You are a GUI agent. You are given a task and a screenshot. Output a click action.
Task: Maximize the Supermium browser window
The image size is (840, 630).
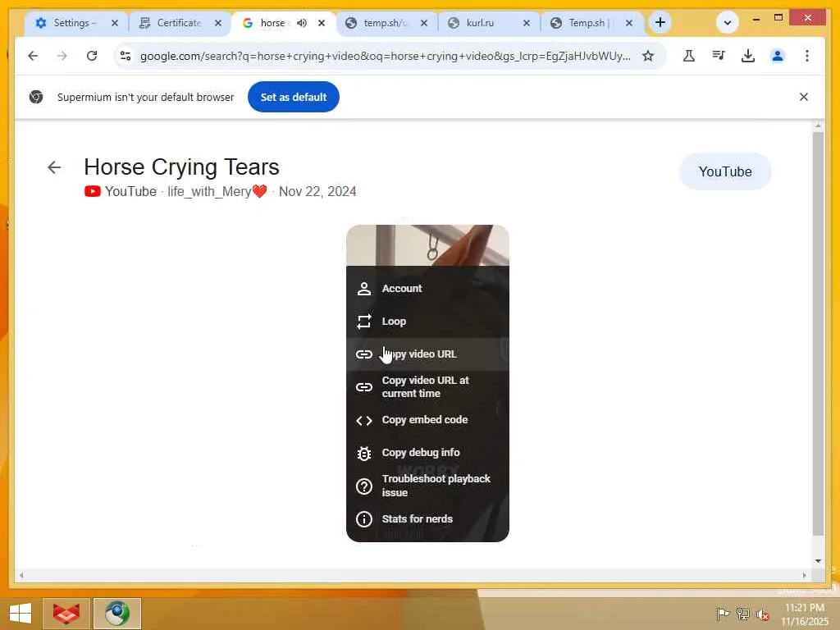click(778, 18)
